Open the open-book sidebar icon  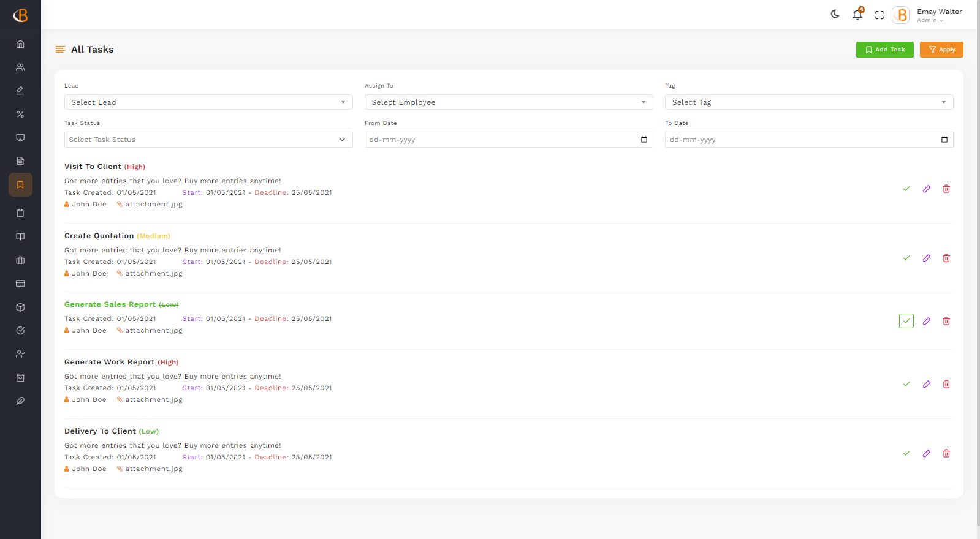click(20, 237)
